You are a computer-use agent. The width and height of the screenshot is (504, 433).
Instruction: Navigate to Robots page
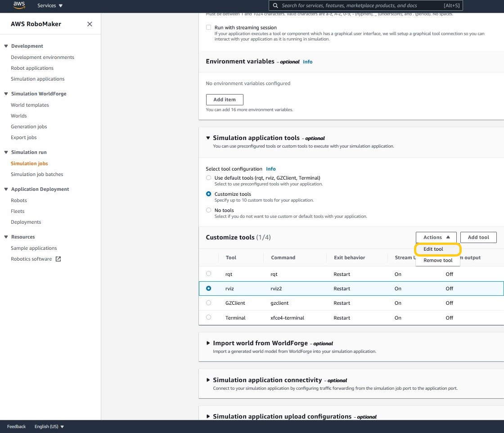(x=19, y=200)
